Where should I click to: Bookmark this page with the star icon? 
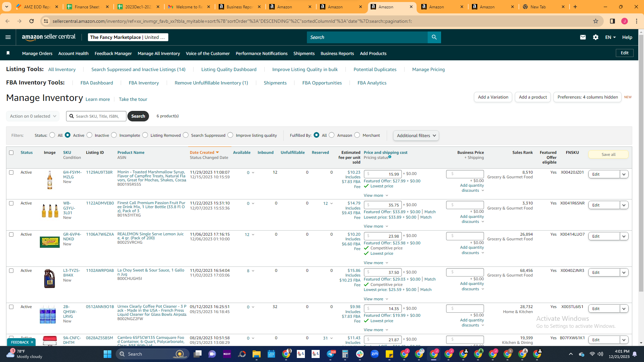596,21
